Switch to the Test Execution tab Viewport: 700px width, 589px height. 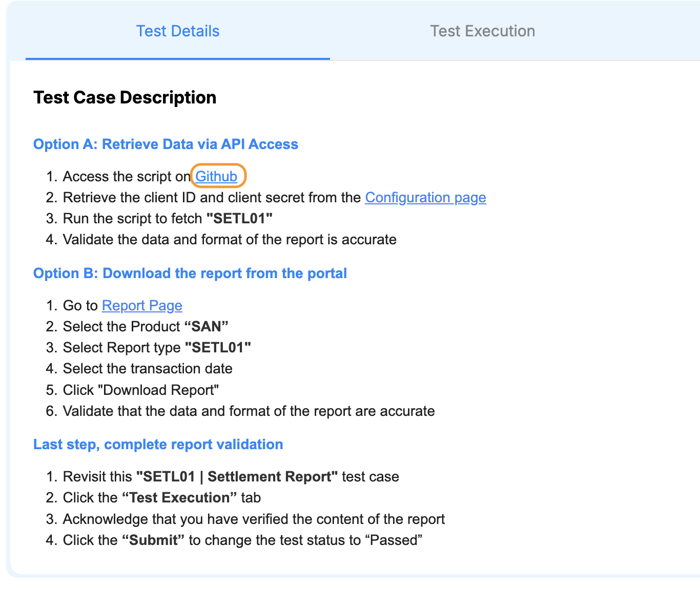(x=482, y=31)
